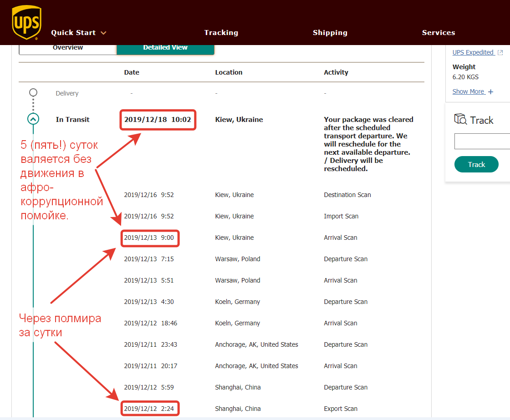Image resolution: width=510 pixels, height=420 pixels.
Task: Select Warsaw, Poland in 5:51 row
Action: tap(237, 281)
